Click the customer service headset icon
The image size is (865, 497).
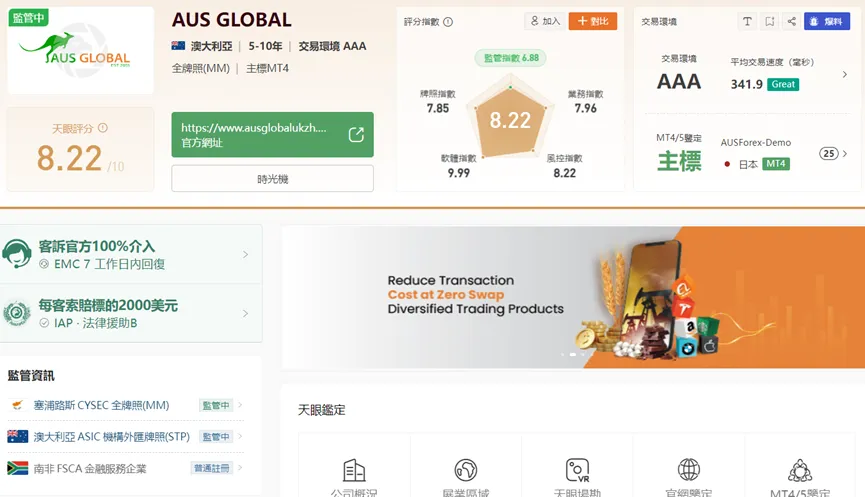click(x=17, y=254)
